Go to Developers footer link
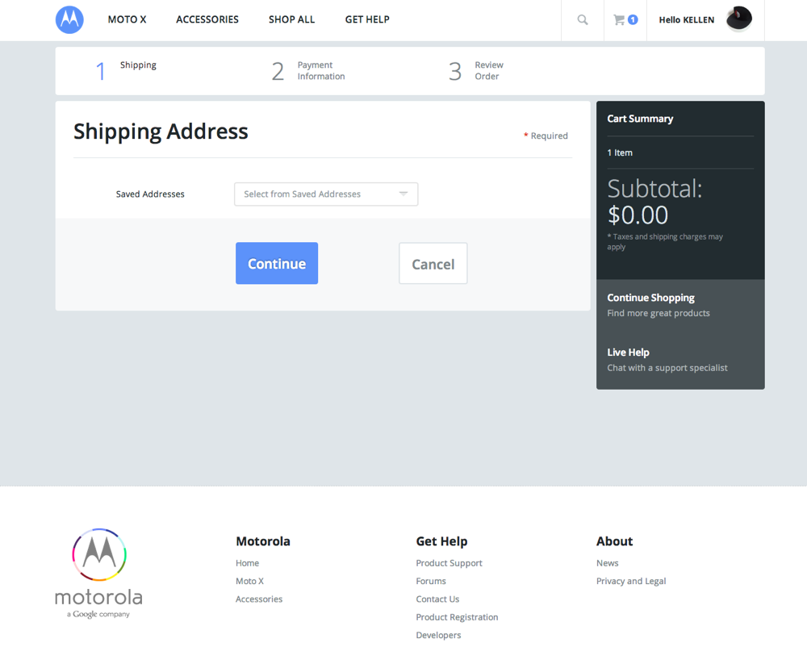807x672 pixels. [438, 635]
